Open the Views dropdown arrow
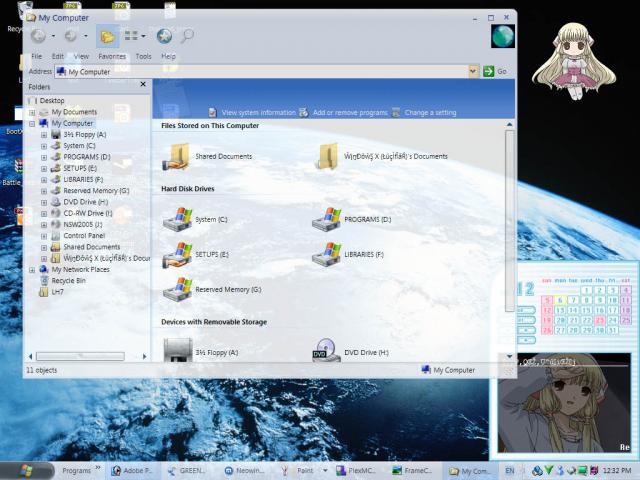This screenshot has height=480, width=640. pos(143,36)
